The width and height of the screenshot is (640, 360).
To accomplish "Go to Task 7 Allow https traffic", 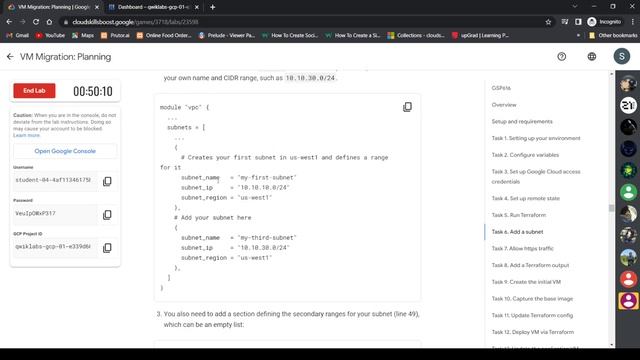I will coord(522,249).
